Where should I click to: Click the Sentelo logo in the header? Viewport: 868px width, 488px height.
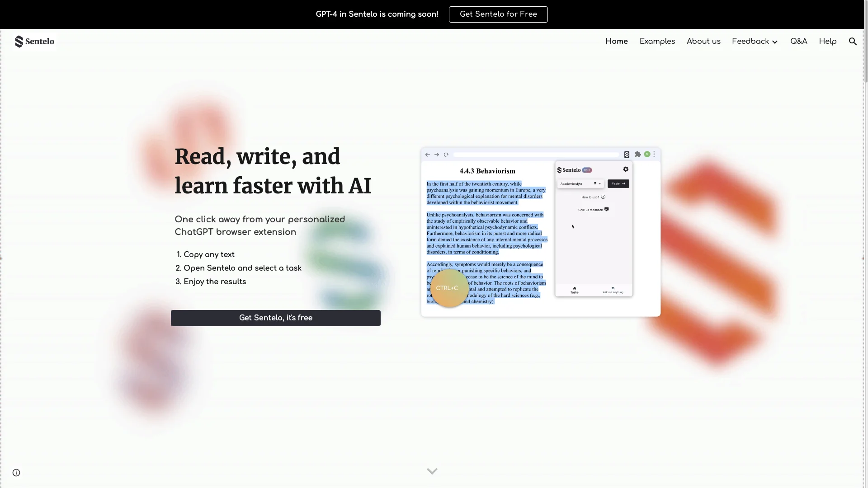tap(34, 42)
